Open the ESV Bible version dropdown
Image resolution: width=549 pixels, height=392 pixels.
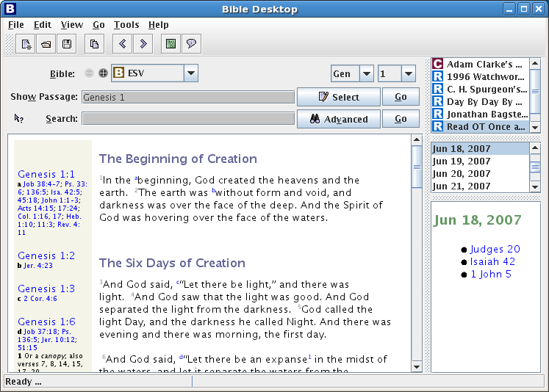[x=190, y=73]
